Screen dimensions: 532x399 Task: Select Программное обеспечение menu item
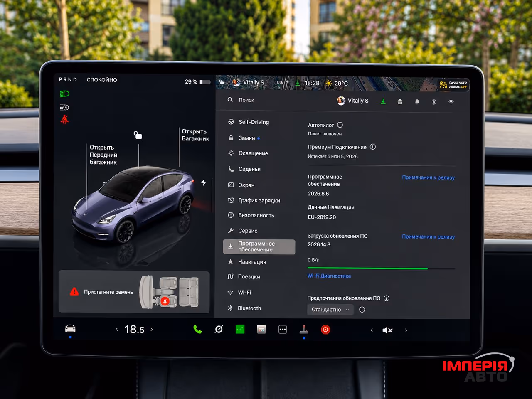[259, 246]
